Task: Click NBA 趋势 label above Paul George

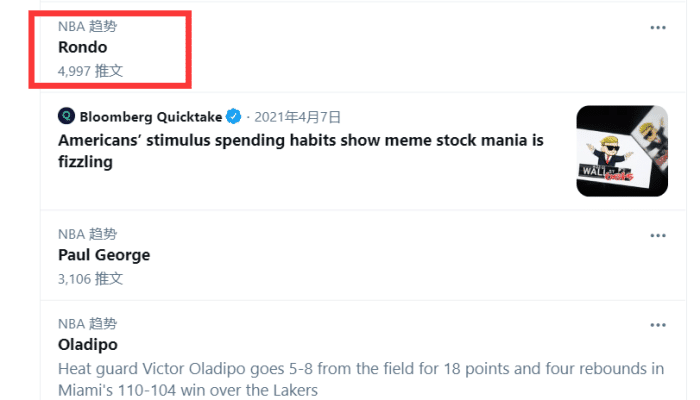Action: 87,235
